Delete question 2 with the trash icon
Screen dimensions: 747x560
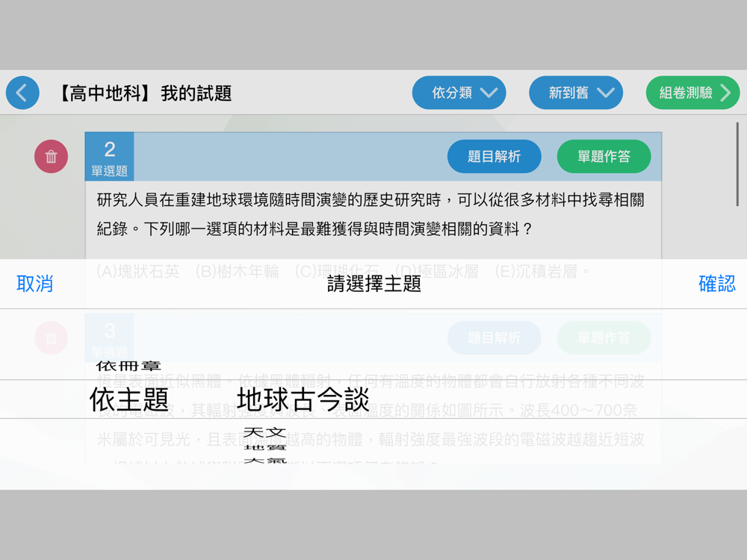(x=51, y=156)
